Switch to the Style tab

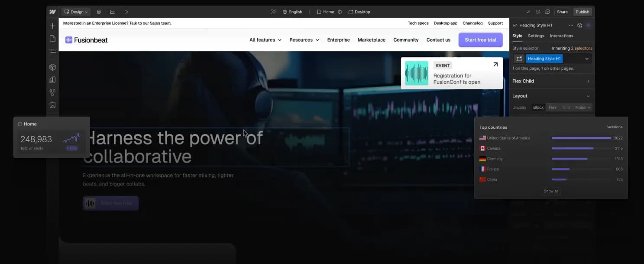(517, 36)
